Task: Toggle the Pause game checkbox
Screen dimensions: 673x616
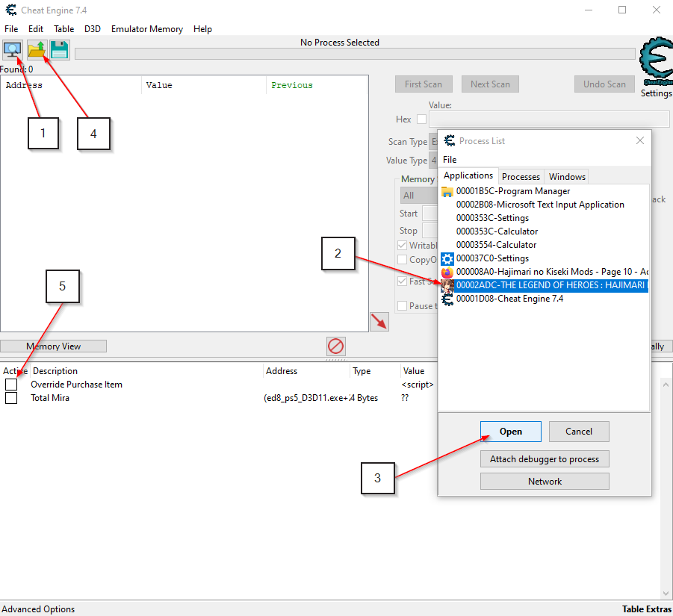Action: point(402,306)
